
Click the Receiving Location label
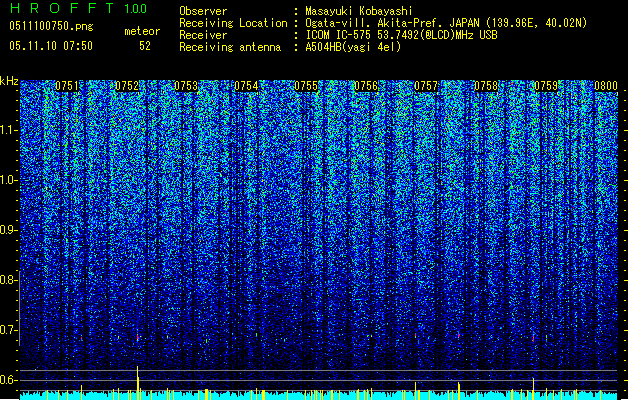pos(233,23)
